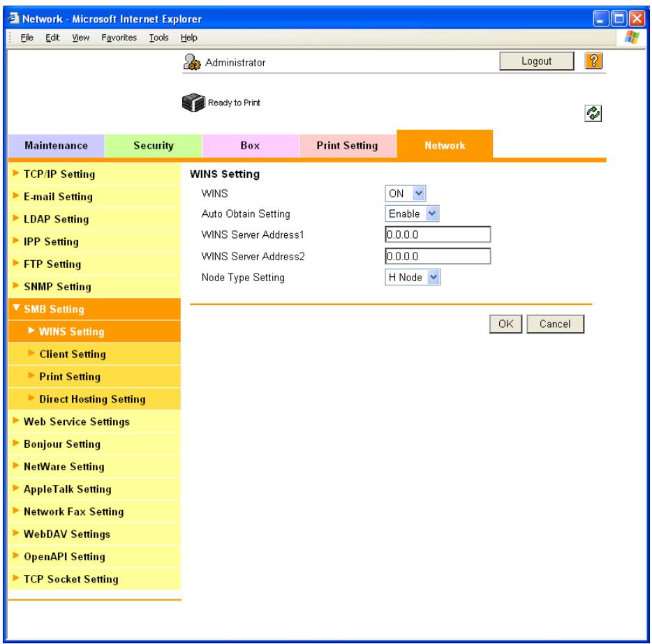652x644 pixels.
Task: Click the Administrator user icon
Action: (x=192, y=62)
